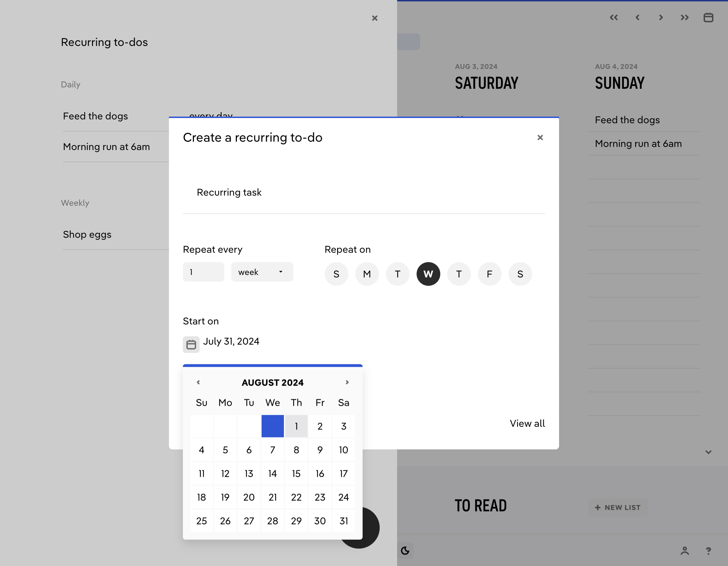Select August 20 in date picker
Screen dimensions: 728x566
[249, 497]
